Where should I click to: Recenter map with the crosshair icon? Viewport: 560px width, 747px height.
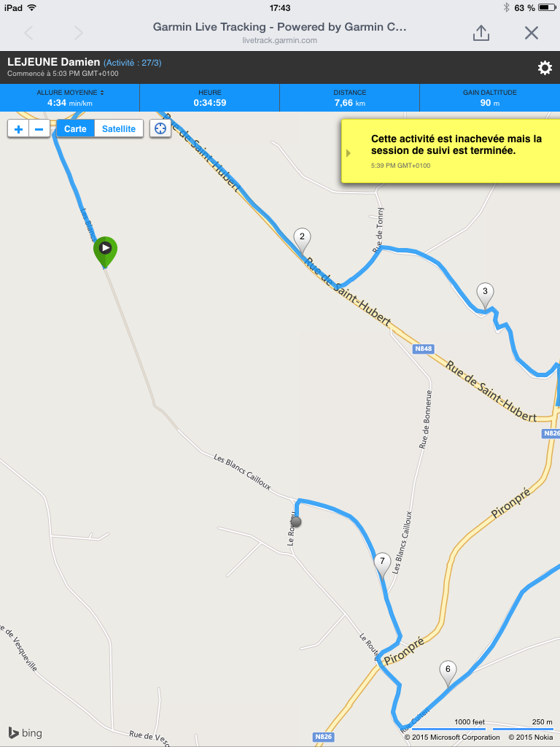click(160, 128)
